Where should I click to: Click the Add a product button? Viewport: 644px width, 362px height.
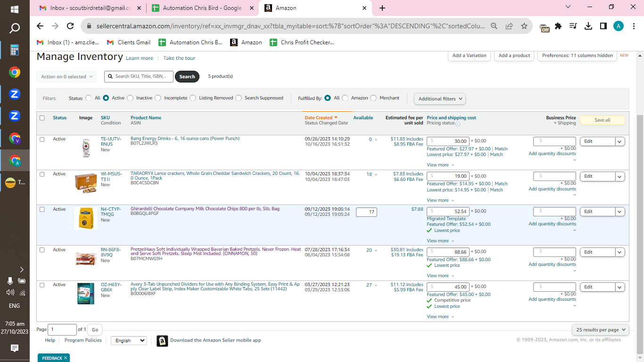coord(514,56)
